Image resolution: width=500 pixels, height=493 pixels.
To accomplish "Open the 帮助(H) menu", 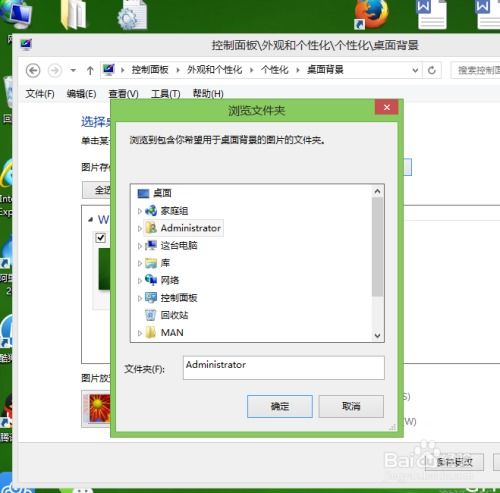I will point(208,94).
